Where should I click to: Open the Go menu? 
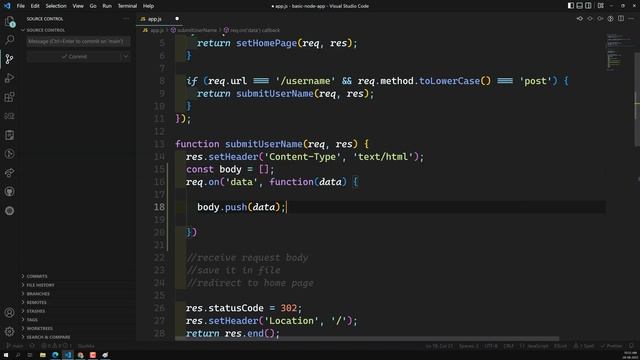93,6
